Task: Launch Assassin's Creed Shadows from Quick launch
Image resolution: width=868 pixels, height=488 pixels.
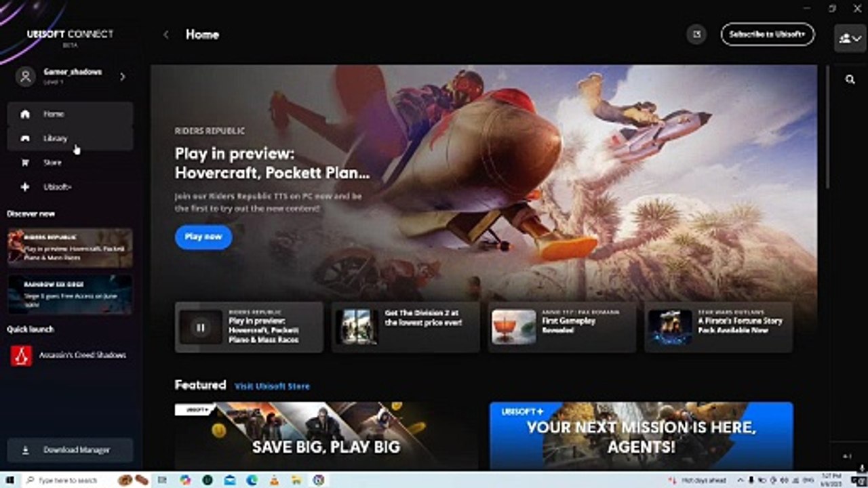Action: (x=68, y=355)
